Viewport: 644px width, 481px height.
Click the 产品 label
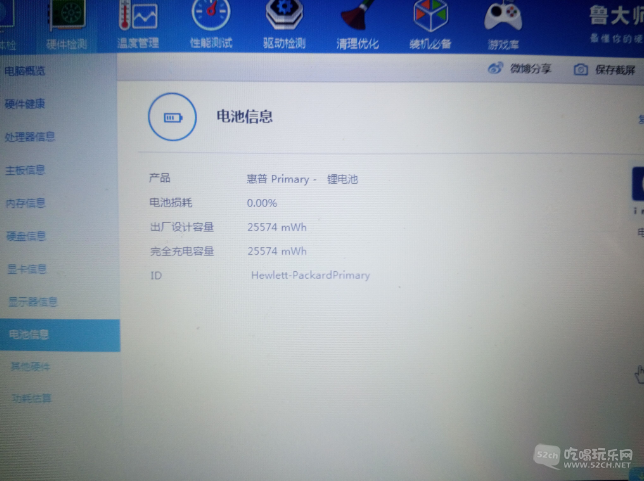(159, 178)
